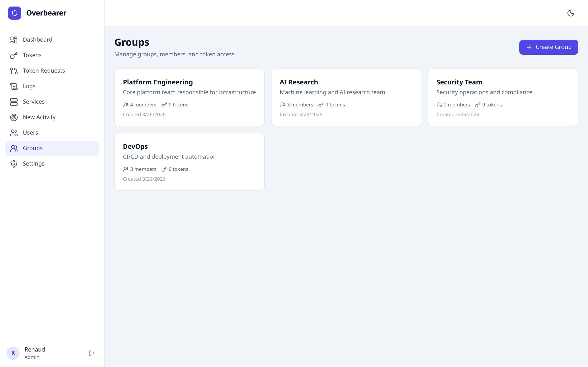Image resolution: width=588 pixels, height=367 pixels.
Task: Click the New Activity target icon
Action: pos(14,117)
